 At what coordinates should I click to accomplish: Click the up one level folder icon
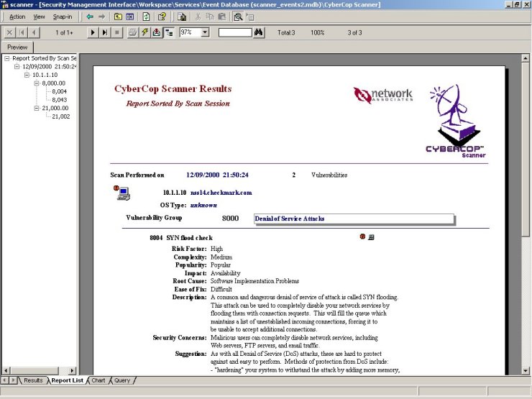118,17
